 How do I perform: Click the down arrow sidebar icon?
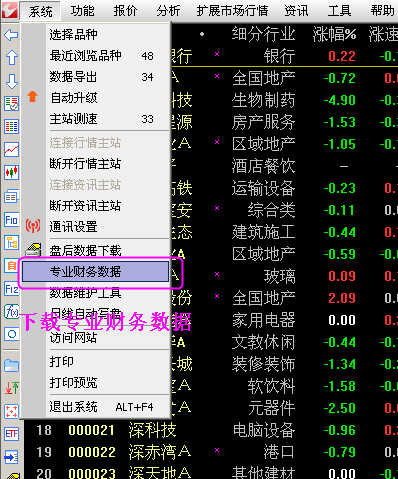coord(12,81)
